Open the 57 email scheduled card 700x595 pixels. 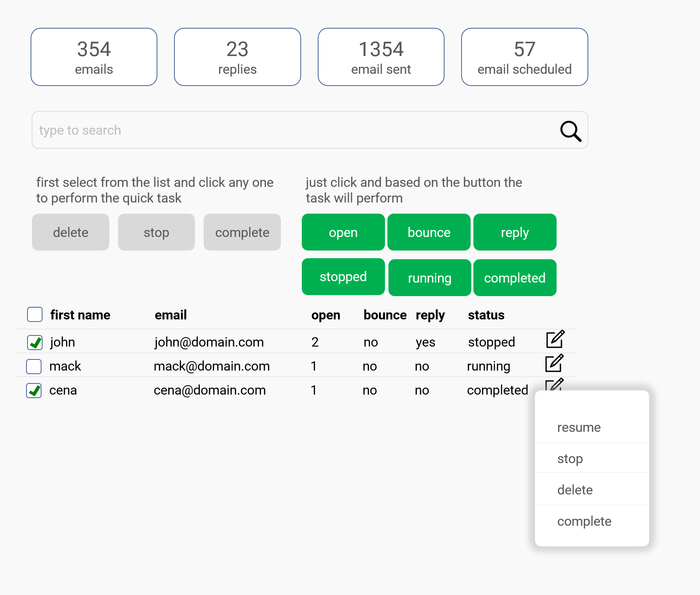(x=525, y=57)
